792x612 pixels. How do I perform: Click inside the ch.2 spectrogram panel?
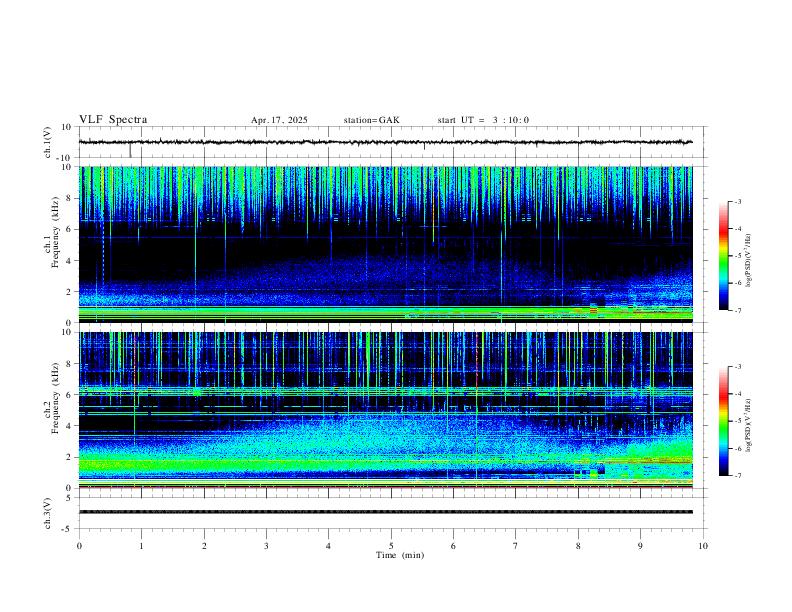point(385,410)
